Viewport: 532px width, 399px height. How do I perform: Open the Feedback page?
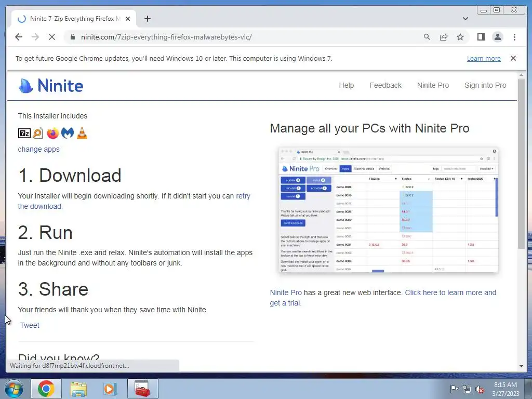click(x=385, y=86)
